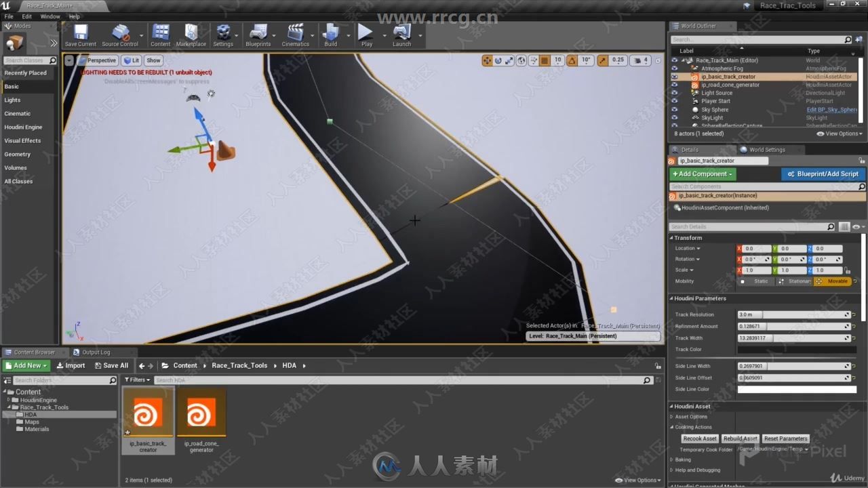Click the surface snapping icon in the viewport
Viewport: 868px width, 488px height.
(533, 60)
